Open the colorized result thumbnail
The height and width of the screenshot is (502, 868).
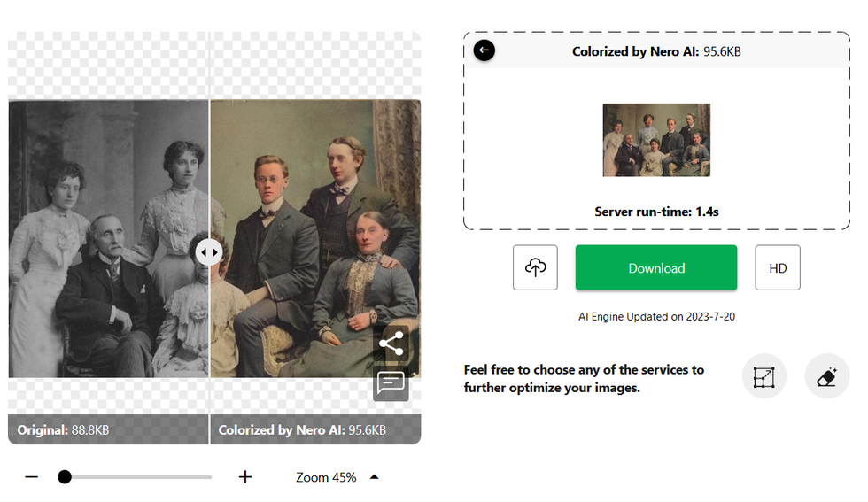coord(656,140)
